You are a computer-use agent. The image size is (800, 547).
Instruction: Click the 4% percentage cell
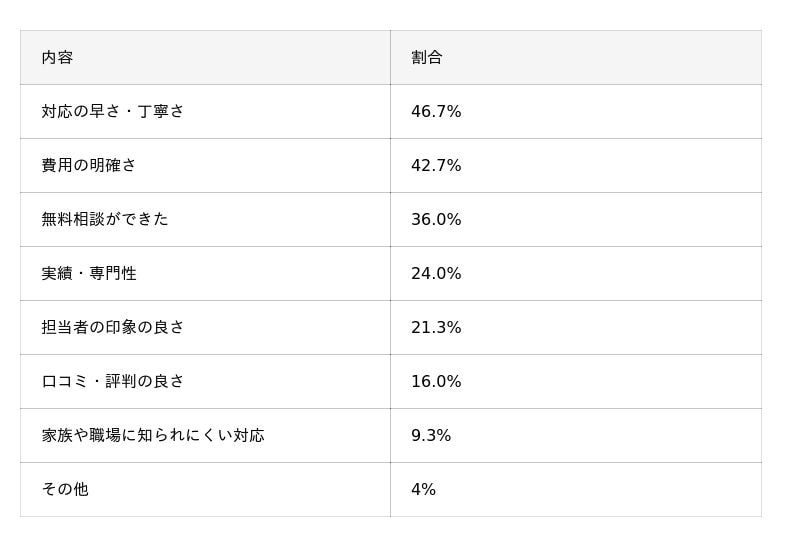(x=423, y=490)
